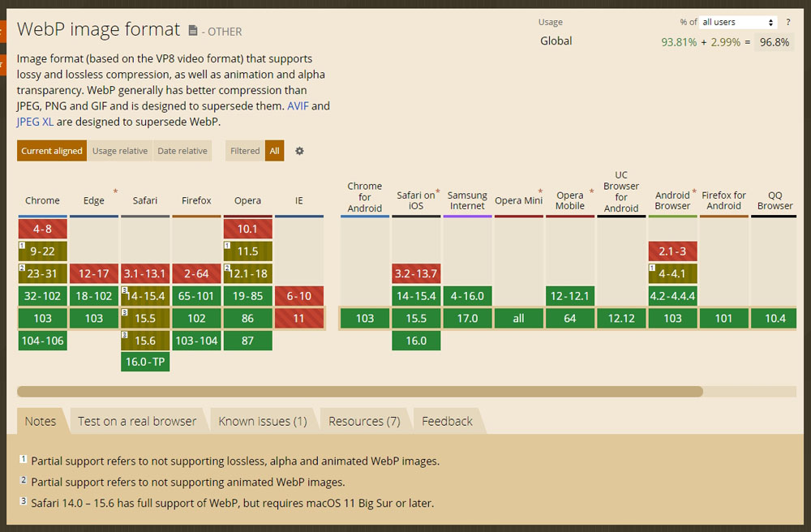811x532 pixels.
Task: Click the Opera Mobile column header
Action: click(x=570, y=200)
